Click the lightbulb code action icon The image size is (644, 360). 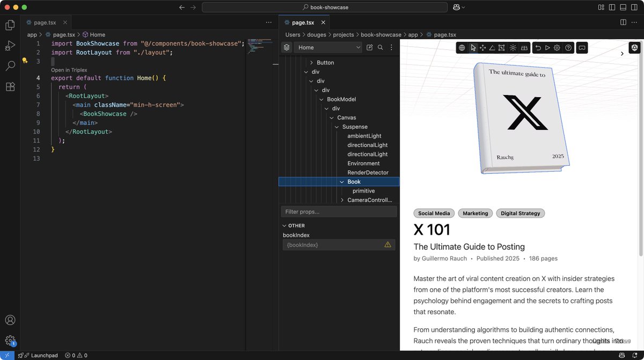click(x=24, y=61)
